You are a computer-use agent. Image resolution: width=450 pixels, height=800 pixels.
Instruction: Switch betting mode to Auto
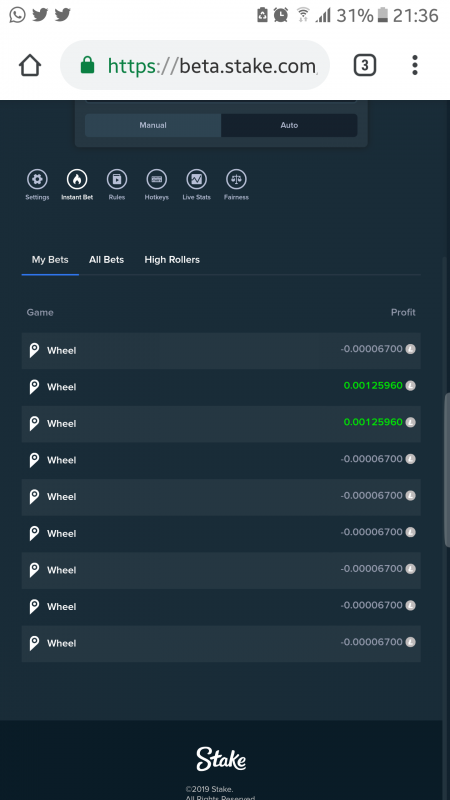coord(289,125)
